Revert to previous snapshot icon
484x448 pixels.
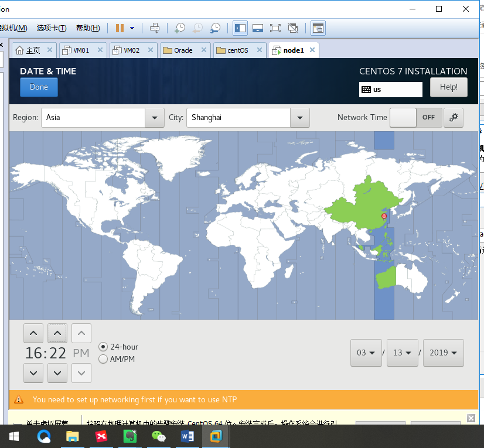coord(197,28)
